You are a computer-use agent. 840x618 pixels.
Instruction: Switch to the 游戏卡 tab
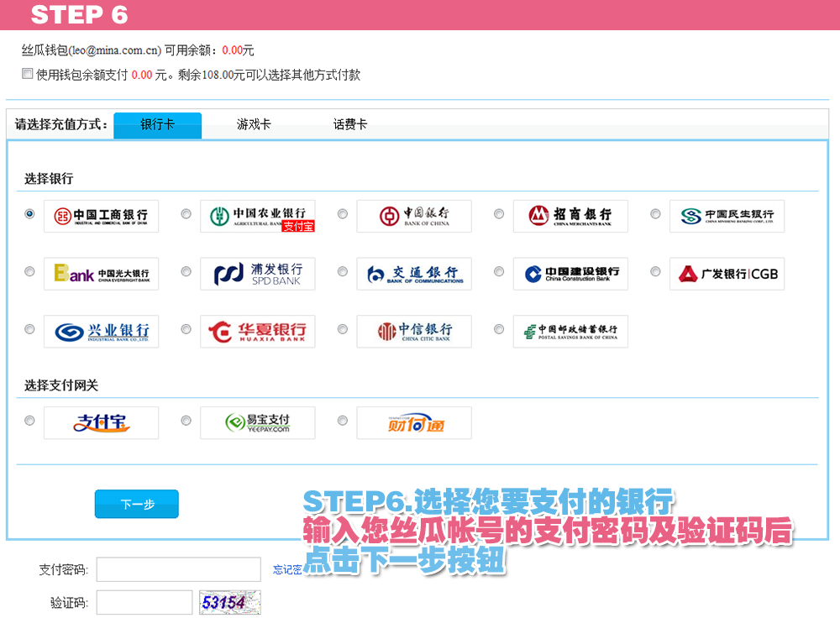[x=254, y=125]
